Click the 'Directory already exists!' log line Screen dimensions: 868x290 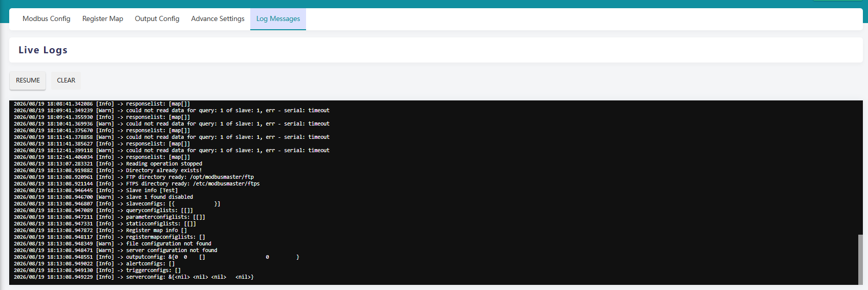click(x=108, y=171)
